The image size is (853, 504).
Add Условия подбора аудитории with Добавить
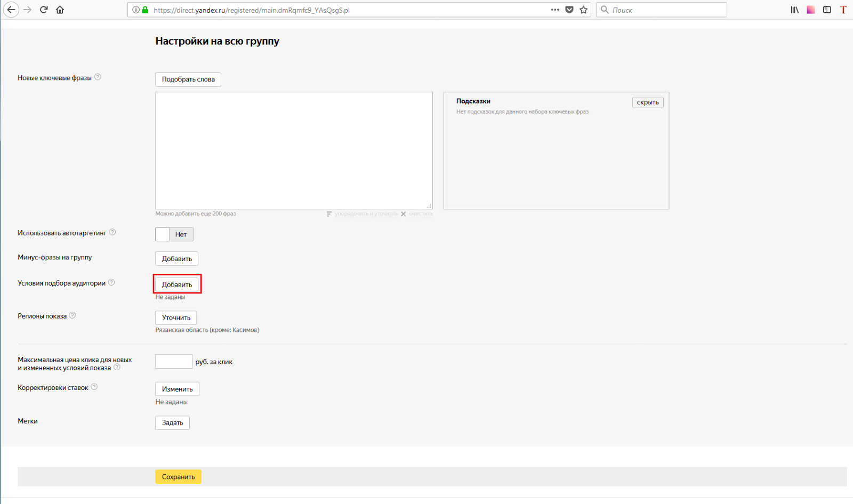click(x=177, y=284)
